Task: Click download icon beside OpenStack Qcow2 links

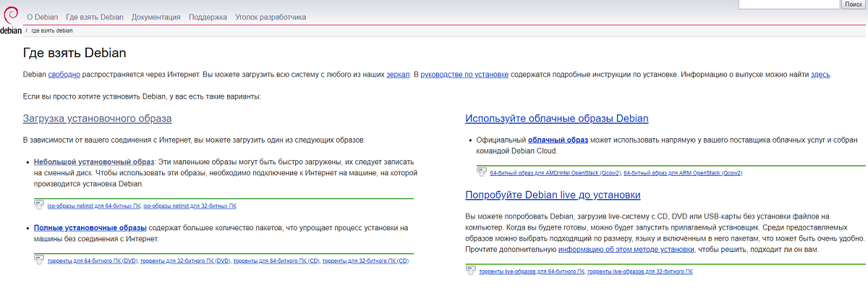Action: pos(482,172)
